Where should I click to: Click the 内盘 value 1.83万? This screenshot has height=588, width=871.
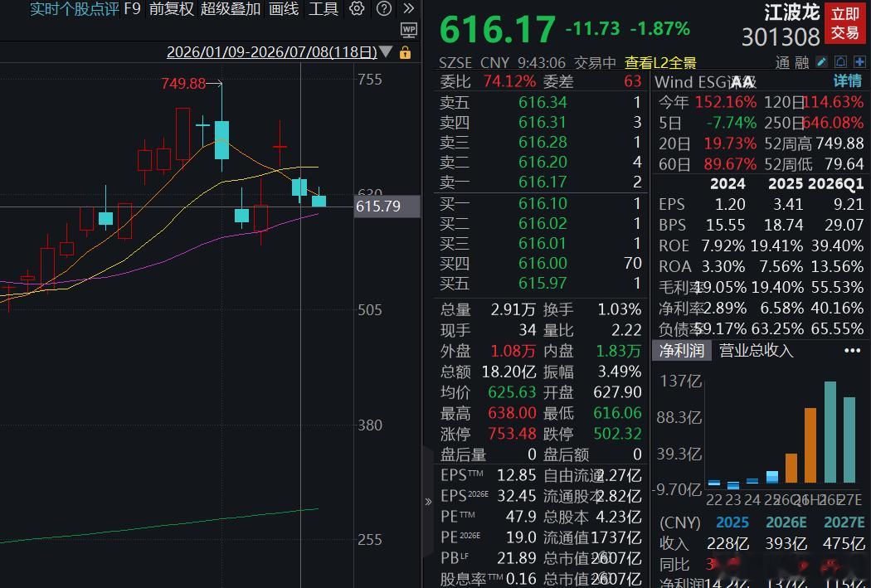coord(619,351)
